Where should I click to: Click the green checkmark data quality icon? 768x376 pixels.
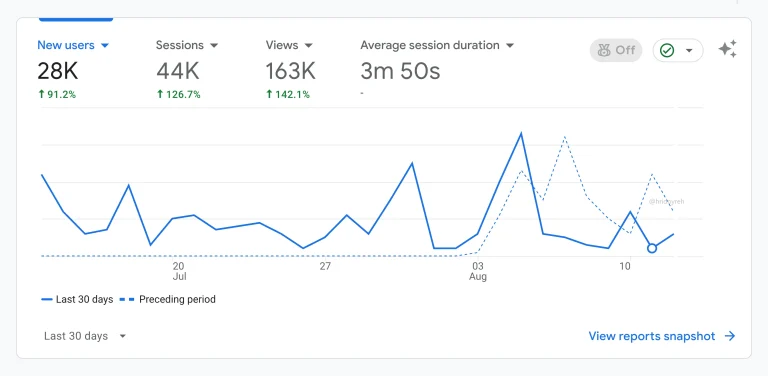[667, 50]
